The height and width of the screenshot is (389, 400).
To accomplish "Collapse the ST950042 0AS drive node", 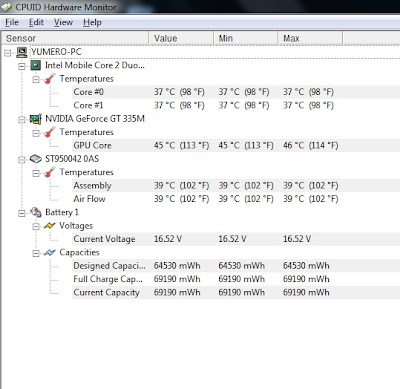I will (x=22, y=160).
